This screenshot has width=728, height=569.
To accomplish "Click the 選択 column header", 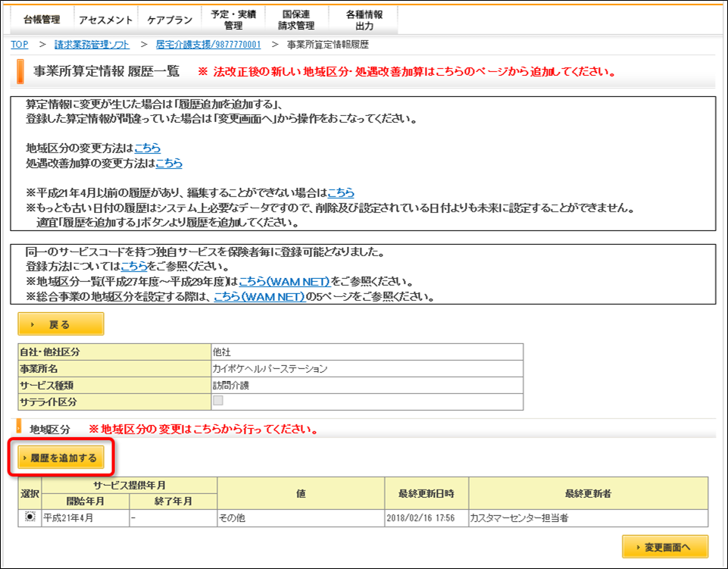I will point(30,493).
